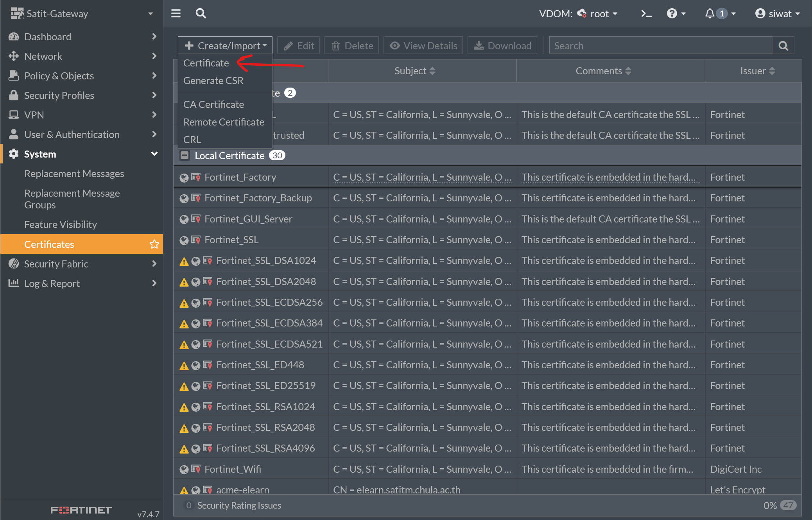Click the favorite star on Certificates
This screenshot has height=520, width=812.
click(154, 244)
